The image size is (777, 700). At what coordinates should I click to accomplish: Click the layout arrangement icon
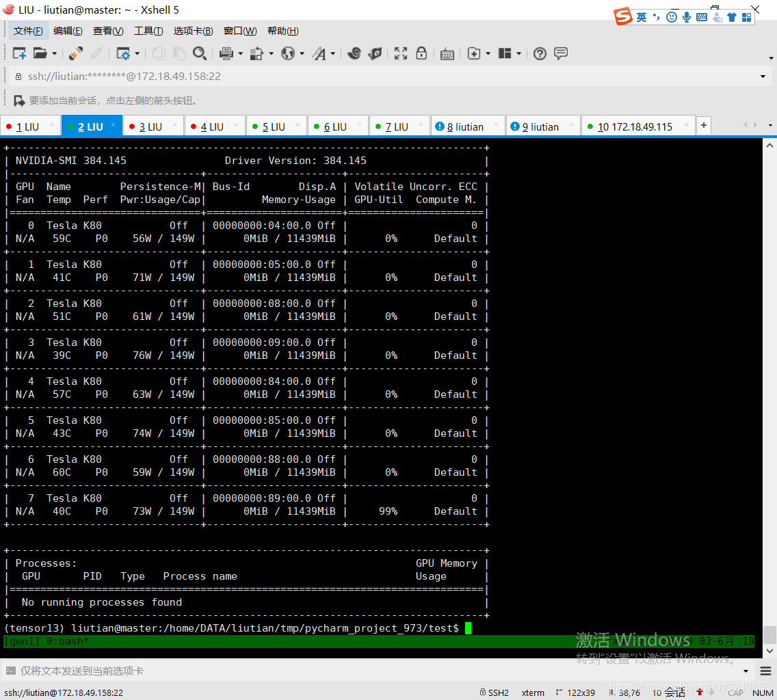(505, 53)
